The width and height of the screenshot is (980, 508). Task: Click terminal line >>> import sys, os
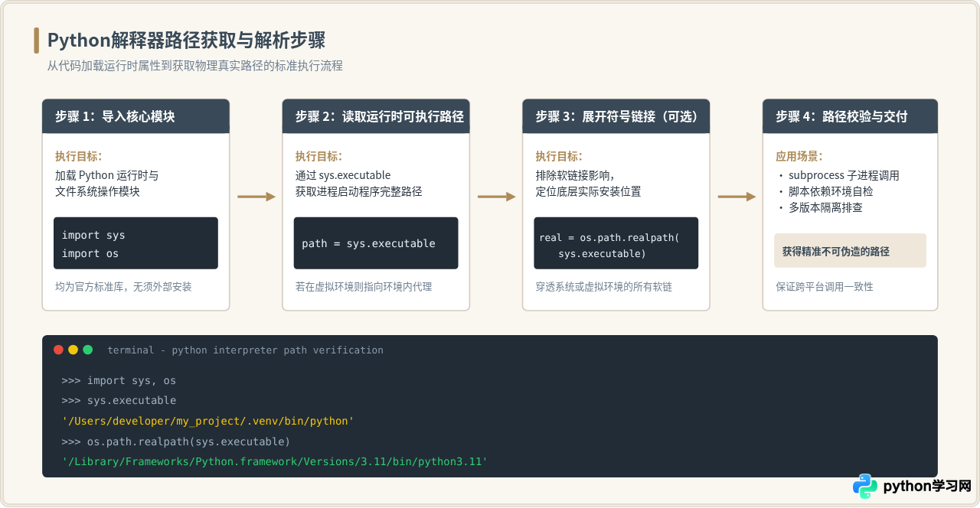119,380
